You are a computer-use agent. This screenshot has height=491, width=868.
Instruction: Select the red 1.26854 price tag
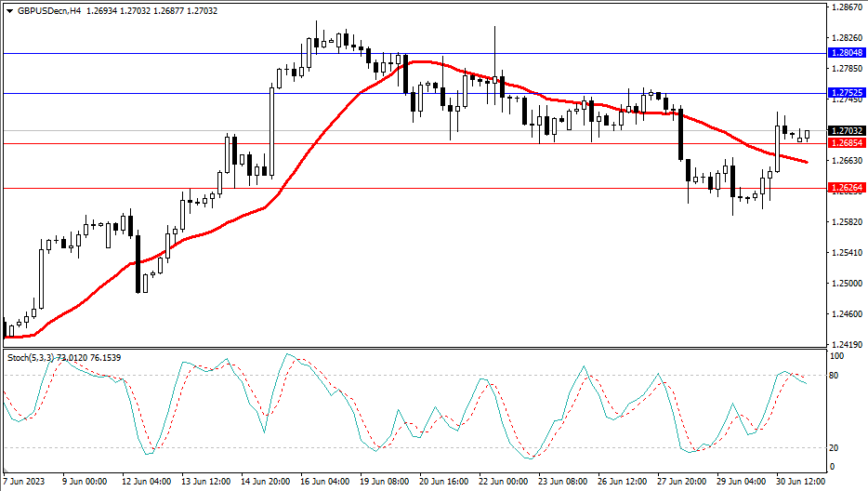coord(846,143)
